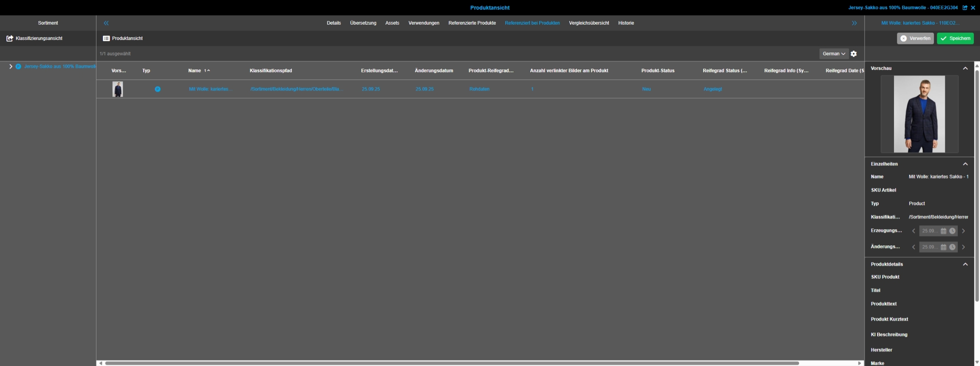Image resolution: width=980 pixels, height=366 pixels.
Task: Sort by Klassifikationspfad column header
Action: 270,71
